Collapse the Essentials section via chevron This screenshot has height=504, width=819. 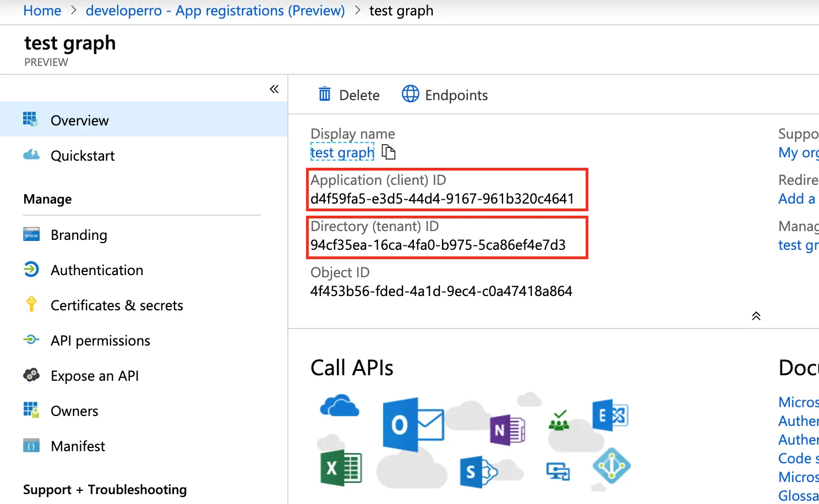coord(756,316)
